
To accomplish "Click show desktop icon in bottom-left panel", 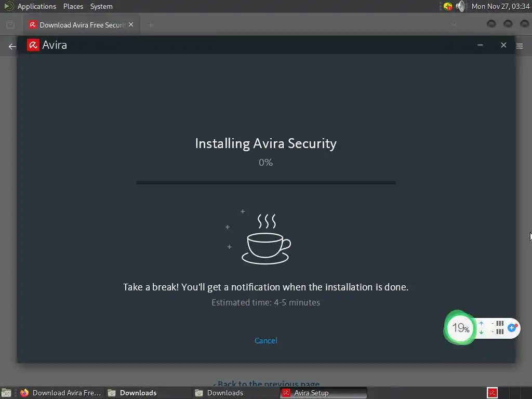I will 6,393.
